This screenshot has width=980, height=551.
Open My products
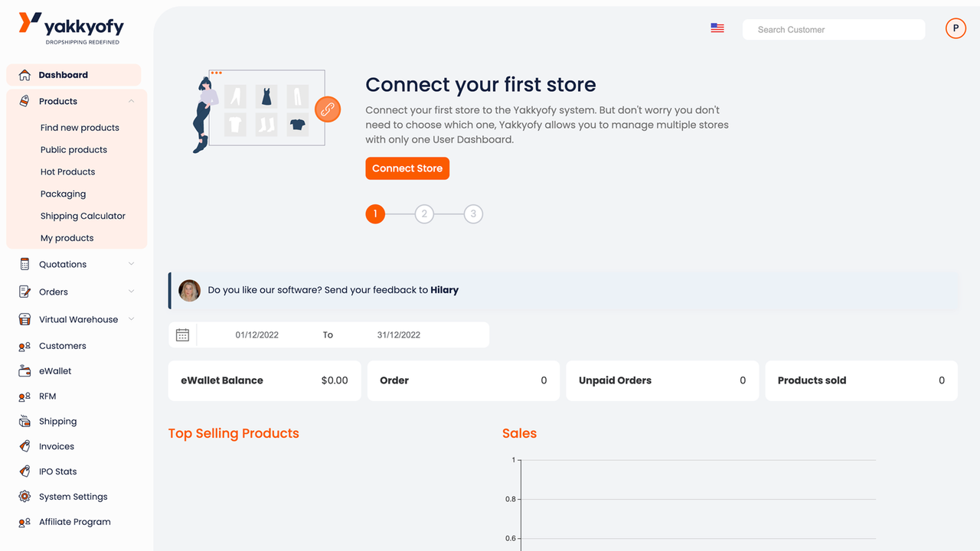(67, 238)
